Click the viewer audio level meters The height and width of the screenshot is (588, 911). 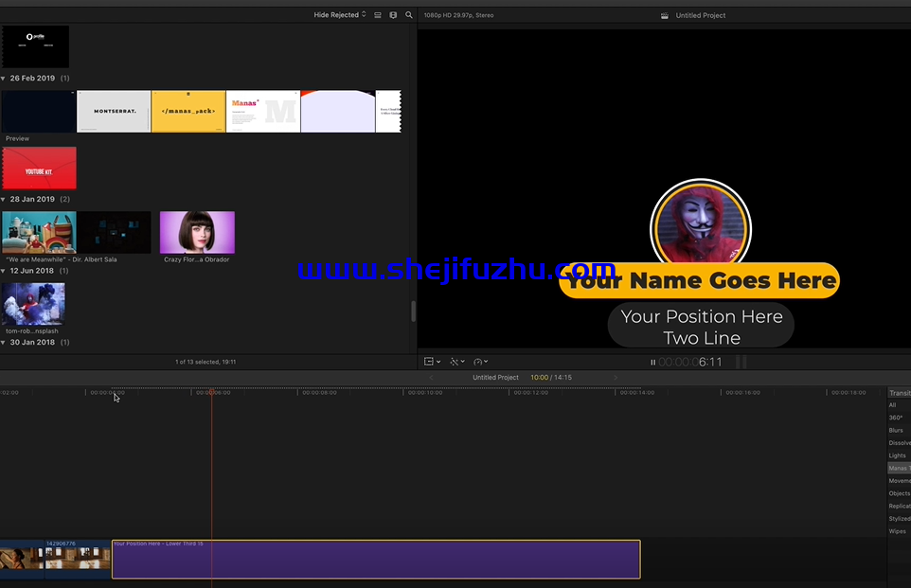[741, 362]
